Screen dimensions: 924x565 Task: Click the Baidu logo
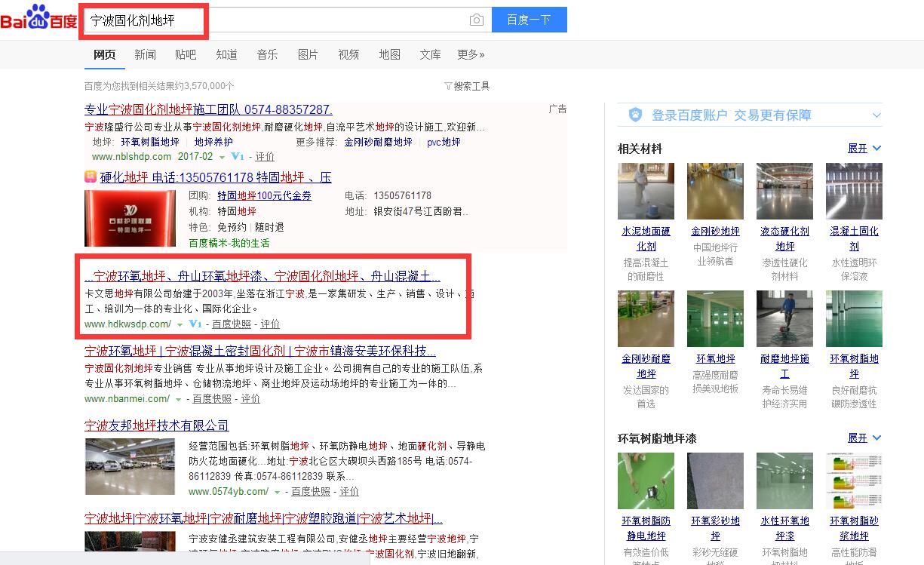click(38, 18)
